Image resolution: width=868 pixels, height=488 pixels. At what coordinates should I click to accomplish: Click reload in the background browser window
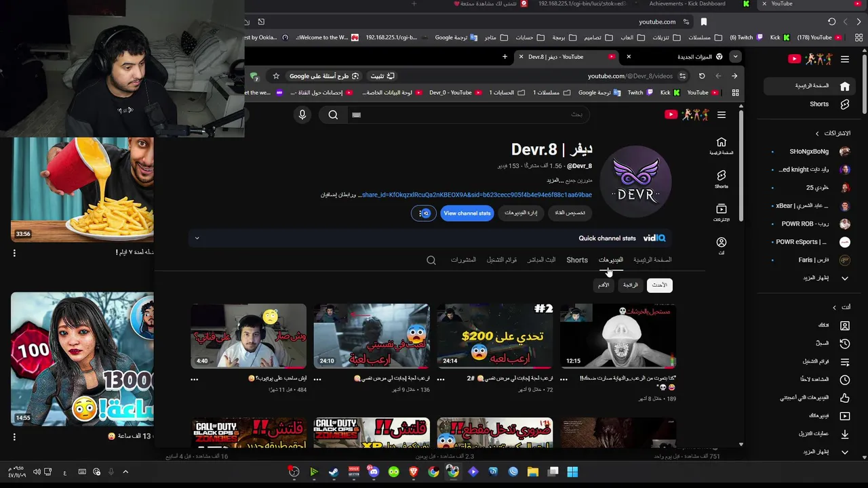point(832,22)
